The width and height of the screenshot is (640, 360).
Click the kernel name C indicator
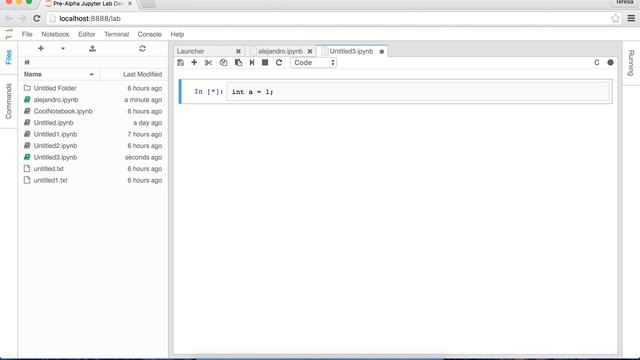click(x=597, y=62)
